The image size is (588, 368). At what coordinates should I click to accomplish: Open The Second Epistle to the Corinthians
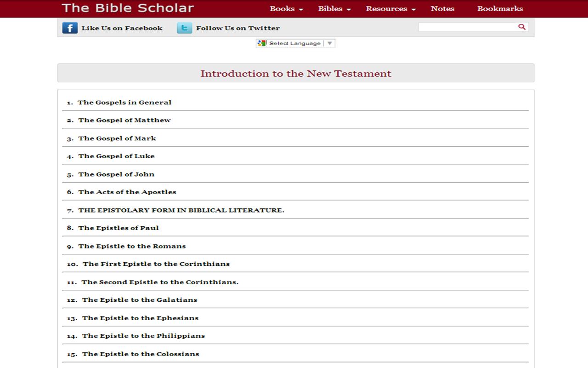160,282
